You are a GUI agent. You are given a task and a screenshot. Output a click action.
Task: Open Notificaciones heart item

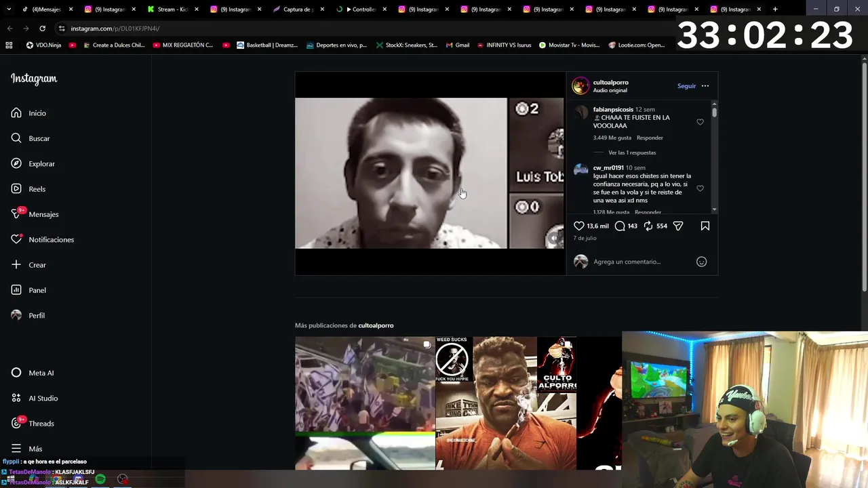(x=42, y=239)
